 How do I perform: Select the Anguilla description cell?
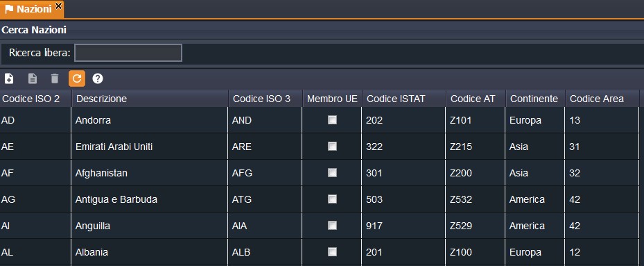(150, 226)
